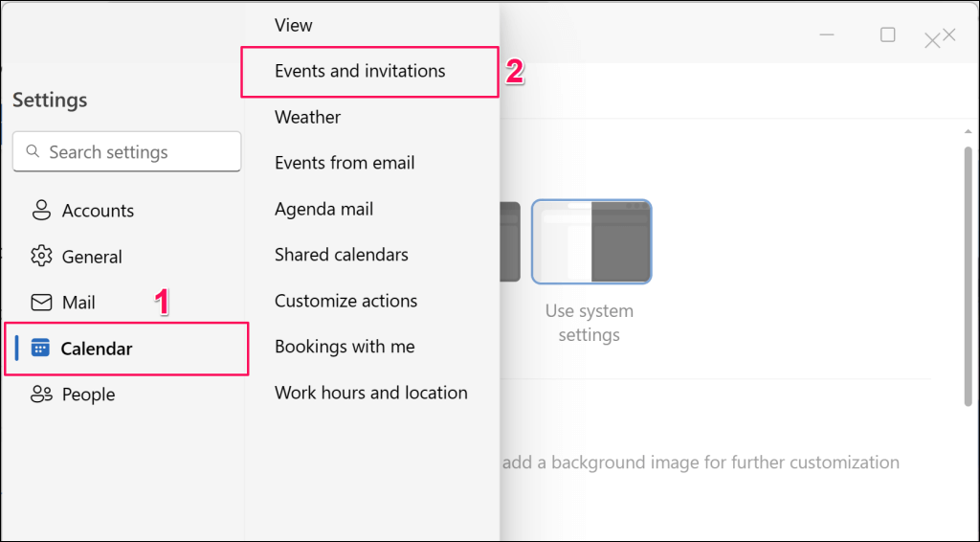Click the vertical scrollbar on right
Screen dimensions: 980x542
click(x=968, y=278)
